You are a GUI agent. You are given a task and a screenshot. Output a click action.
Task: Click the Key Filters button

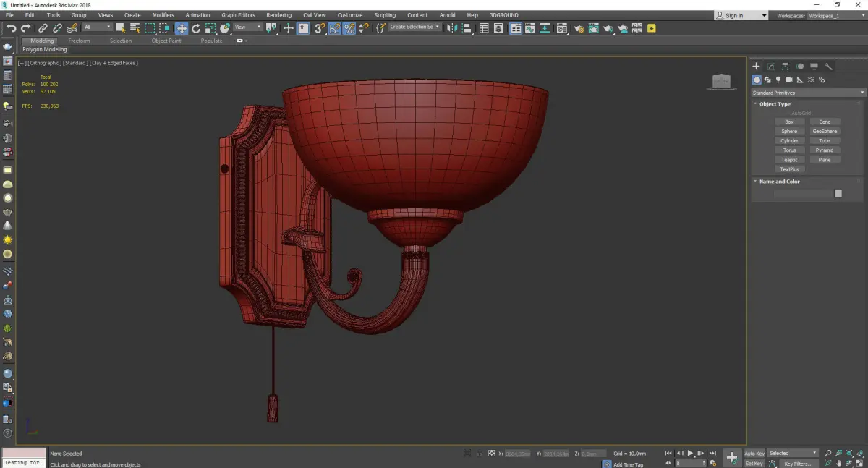(x=798, y=464)
